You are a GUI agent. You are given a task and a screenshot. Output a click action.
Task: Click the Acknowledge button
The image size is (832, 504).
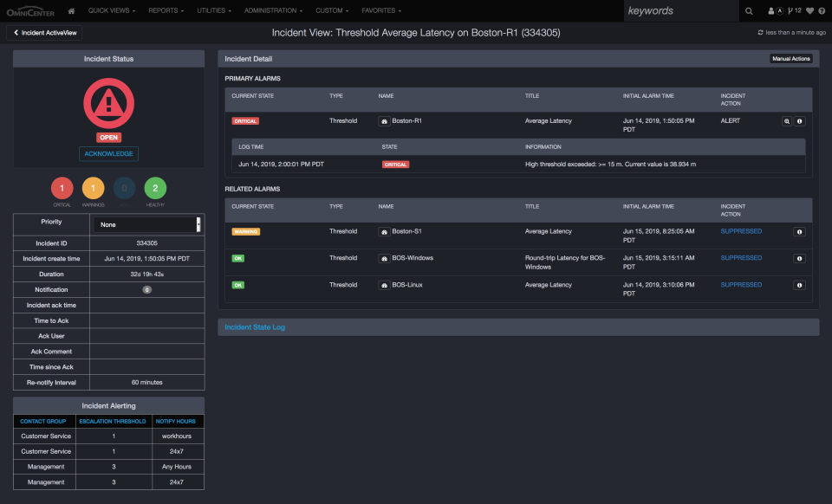click(109, 153)
